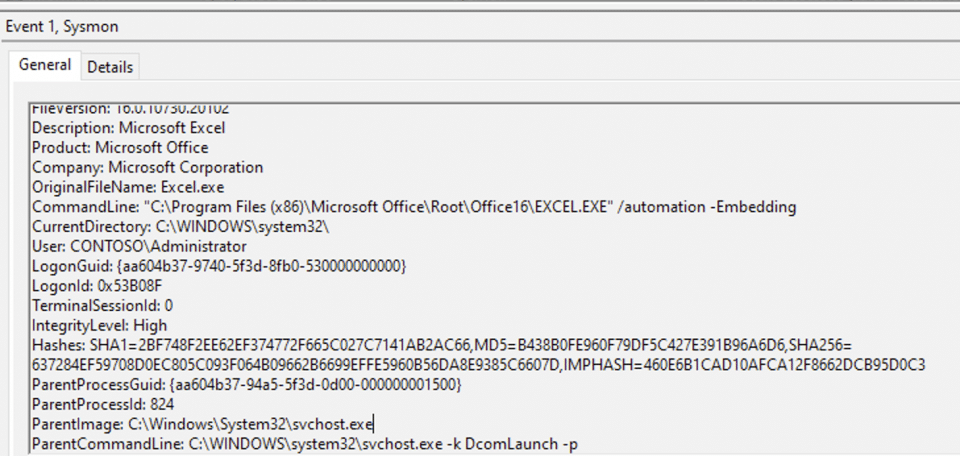Click the LogonId 0x53B08F line
960x456 pixels.
(97, 286)
